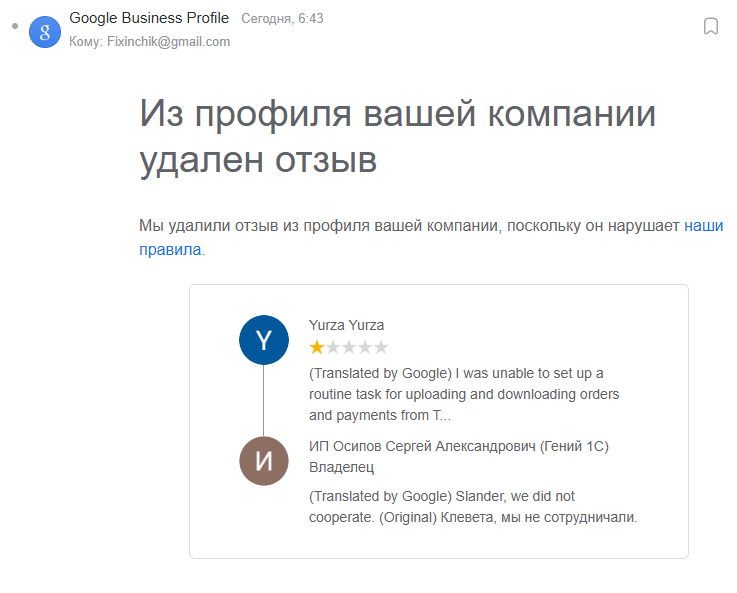This screenshot has width=737, height=593.
Task: Click the brown owner avatar 'И'
Action: (x=264, y=461)
